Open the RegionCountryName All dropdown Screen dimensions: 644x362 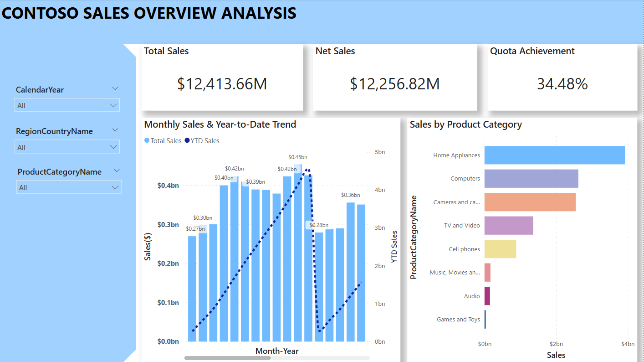click(x=67, y=147)
